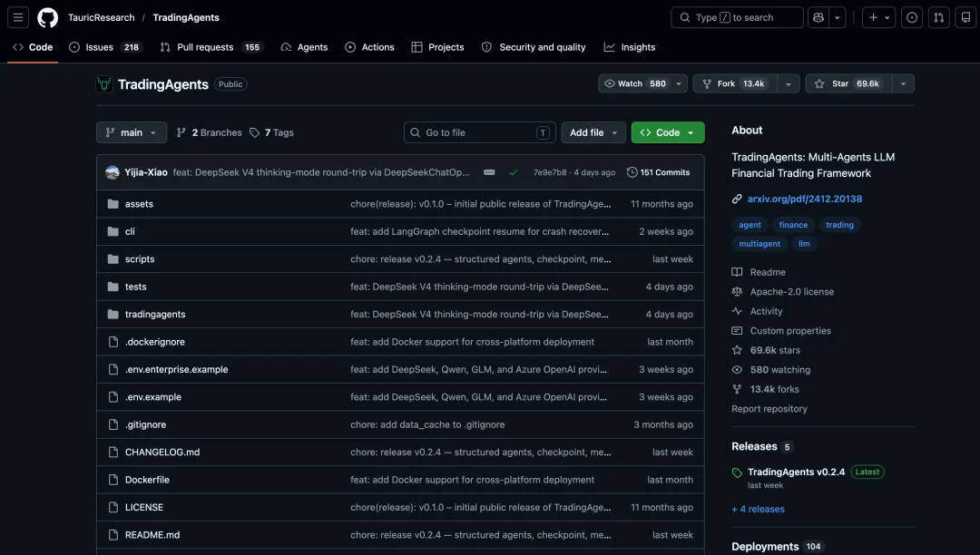This screenshot has height=555, width=980.
Task: Open the hamburger navigation menu
Action: [x=18, y=17]
